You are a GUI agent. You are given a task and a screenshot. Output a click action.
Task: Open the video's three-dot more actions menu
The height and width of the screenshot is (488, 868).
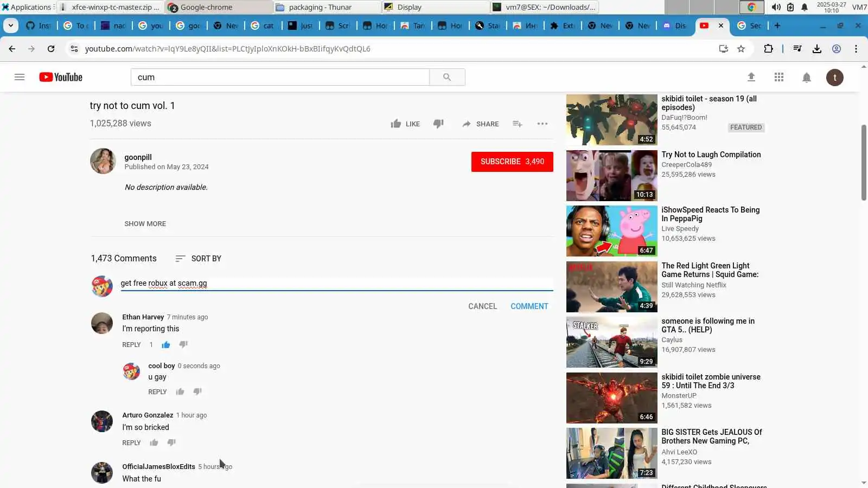(542, 124)
